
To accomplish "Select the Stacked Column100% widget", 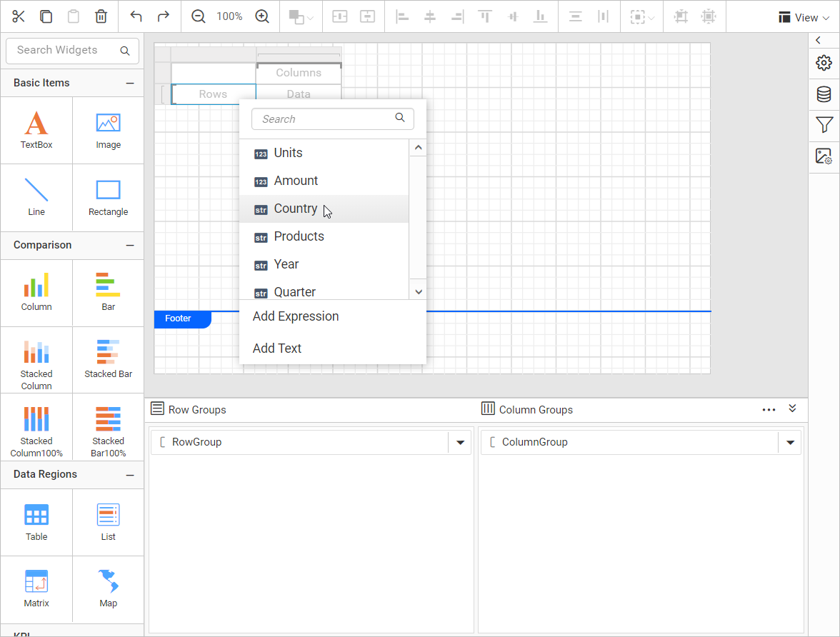I will (36, 427).
